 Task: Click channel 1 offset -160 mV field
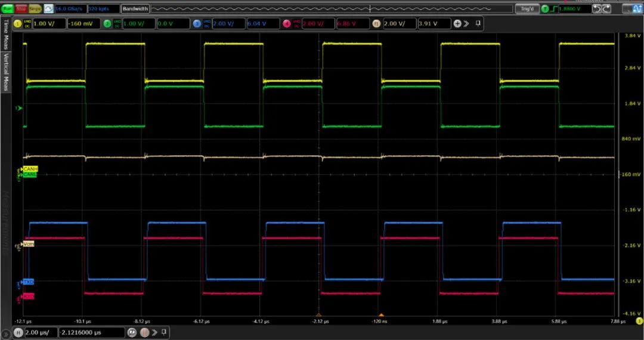(83, 24)
